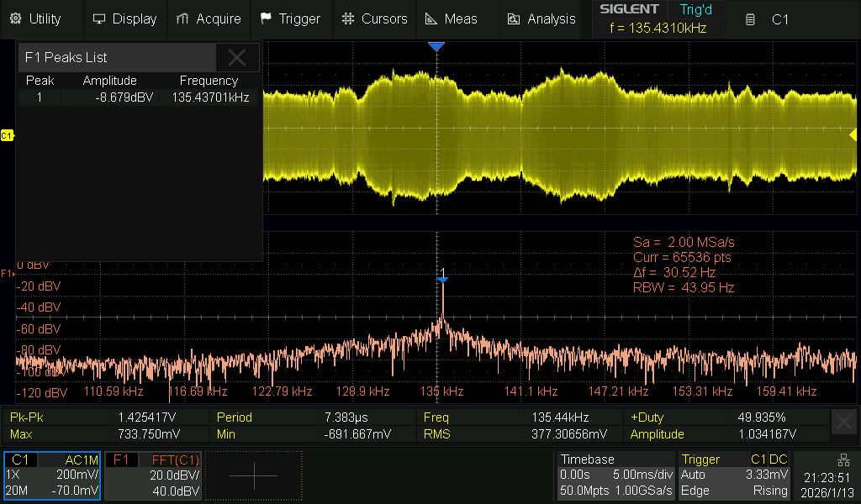Select peak 1 amplitude -8.679dBV
861x504 pixels.
pos(124,97)
